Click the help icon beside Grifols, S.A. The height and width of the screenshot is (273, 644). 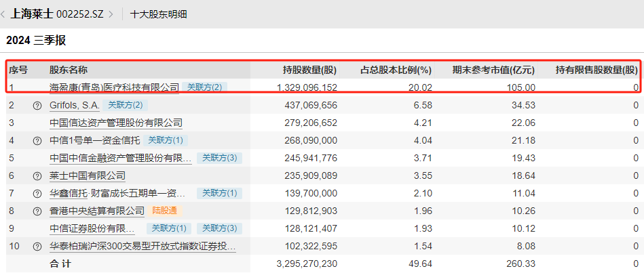pyautogui.click(x=37, y=105)
